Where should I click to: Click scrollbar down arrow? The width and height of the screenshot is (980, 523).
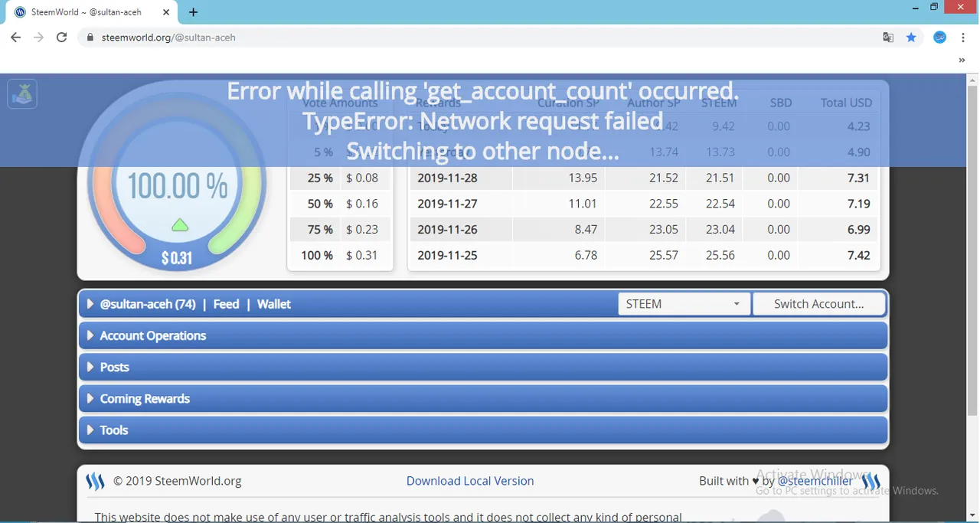pos(973,516)
